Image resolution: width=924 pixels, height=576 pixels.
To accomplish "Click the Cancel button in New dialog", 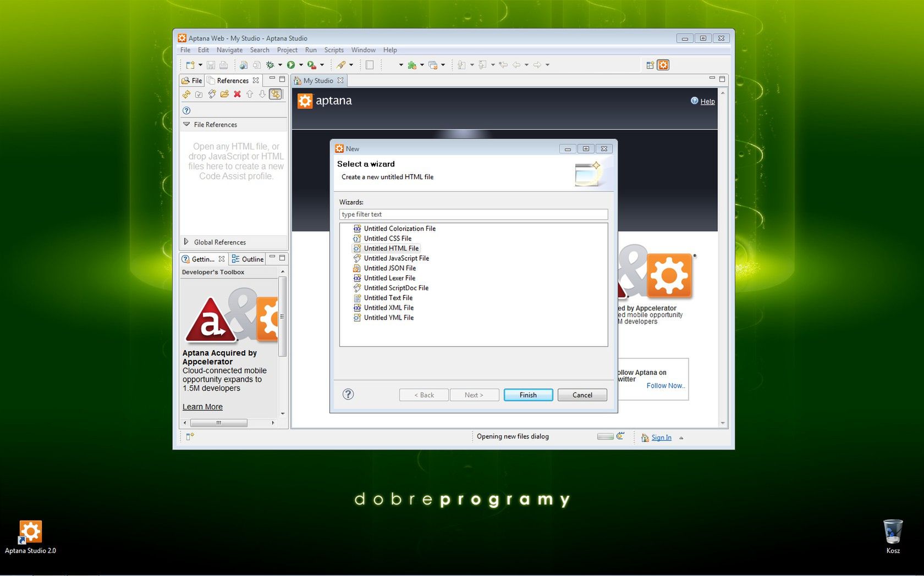I will pos(582,395).
